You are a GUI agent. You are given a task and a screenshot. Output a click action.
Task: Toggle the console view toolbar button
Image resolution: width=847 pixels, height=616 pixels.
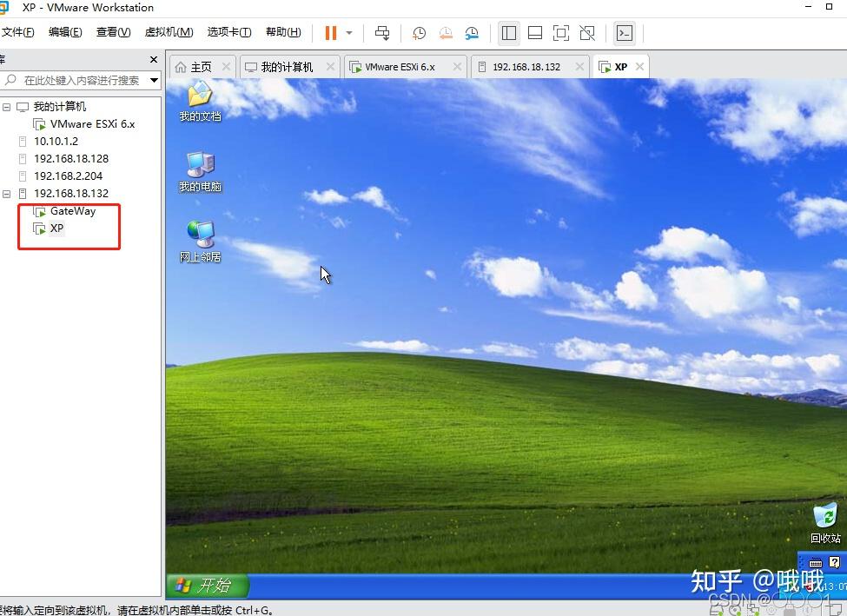click(625, 33)
